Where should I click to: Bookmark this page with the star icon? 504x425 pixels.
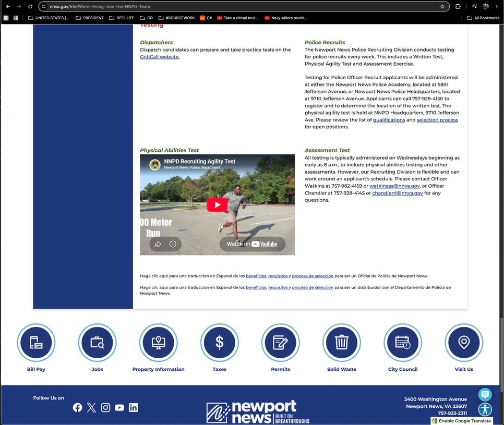tap(442, 6)
